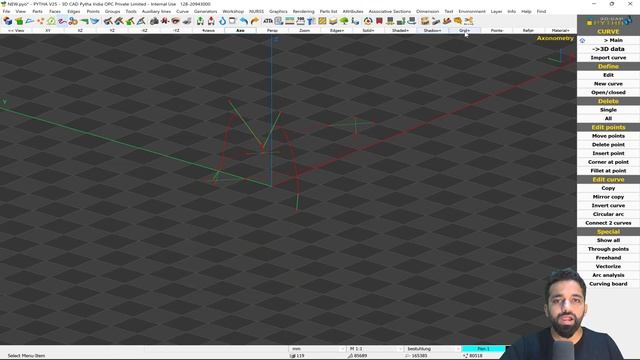Click the orange dots points icon
The height and width of the screenshot is (360, 640).
[x=40, y=21]
